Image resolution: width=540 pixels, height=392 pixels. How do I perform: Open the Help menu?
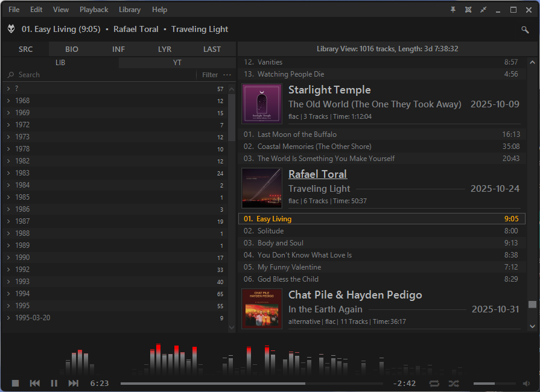(159, 10)
